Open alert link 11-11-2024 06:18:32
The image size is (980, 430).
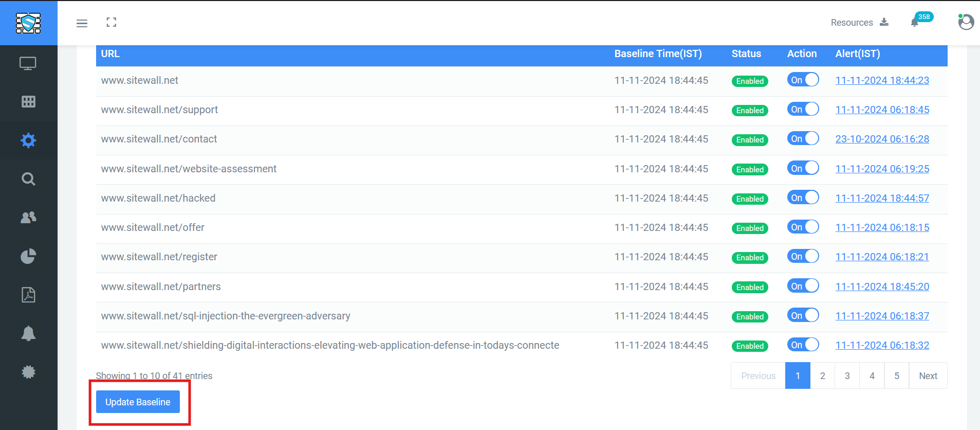click(x=882, y=345)
